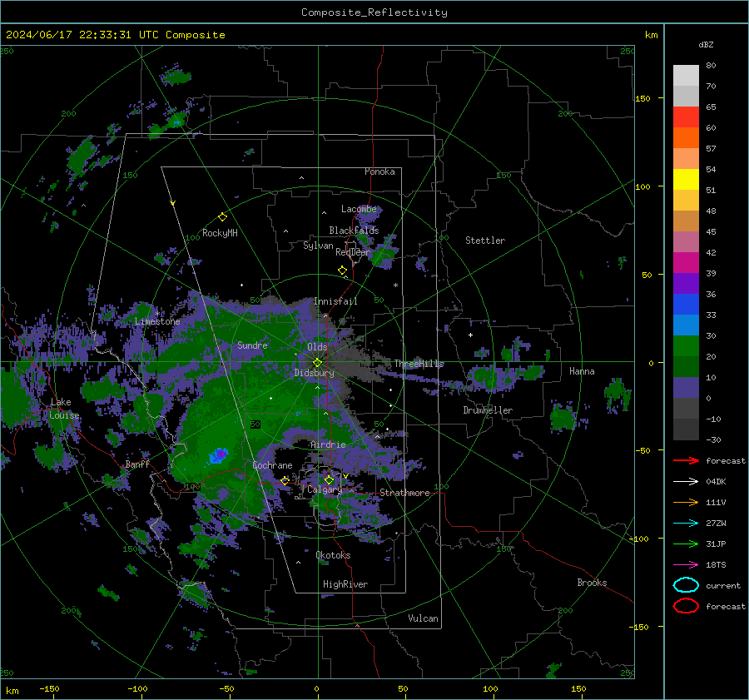Click the Lake Louise label
The height and width of the screenshot is (700, 749).
pos(64,409)
